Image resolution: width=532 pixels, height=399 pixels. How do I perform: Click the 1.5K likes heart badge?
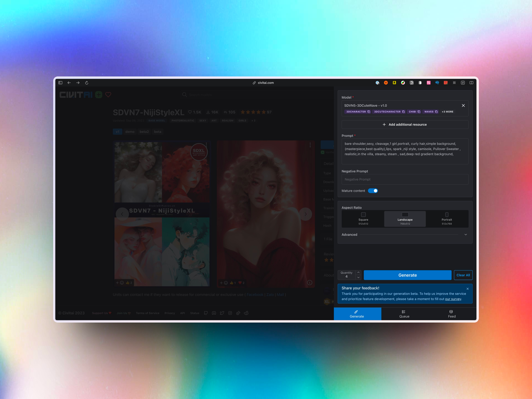(x=195, y=112)
